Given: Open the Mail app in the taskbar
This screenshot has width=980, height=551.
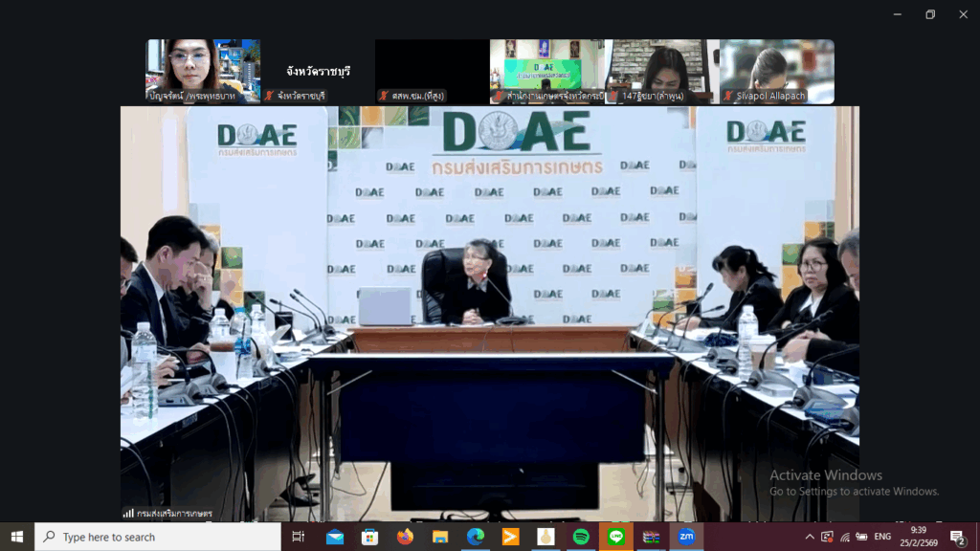Looking at the screenshot, I should (x=335, y=537).
